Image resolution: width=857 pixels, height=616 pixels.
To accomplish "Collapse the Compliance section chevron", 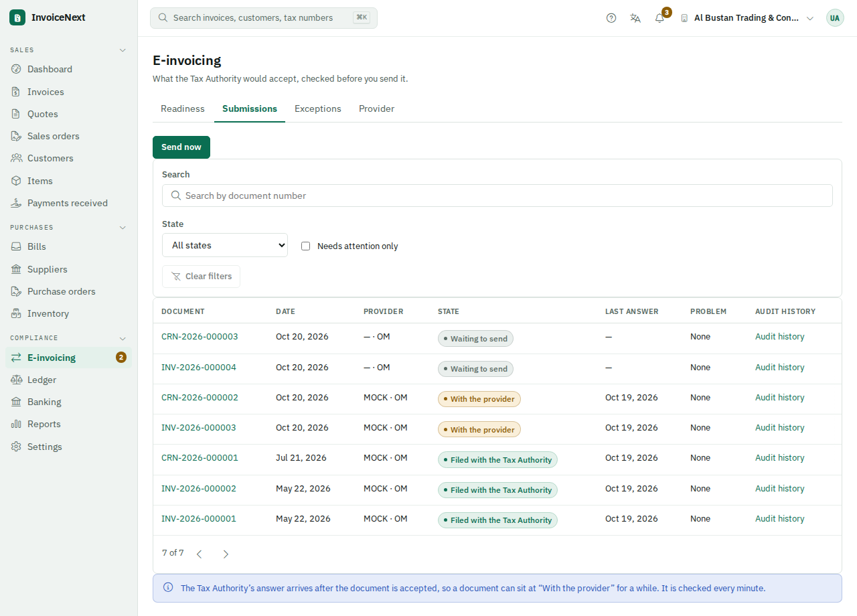I will click(123, 338).
